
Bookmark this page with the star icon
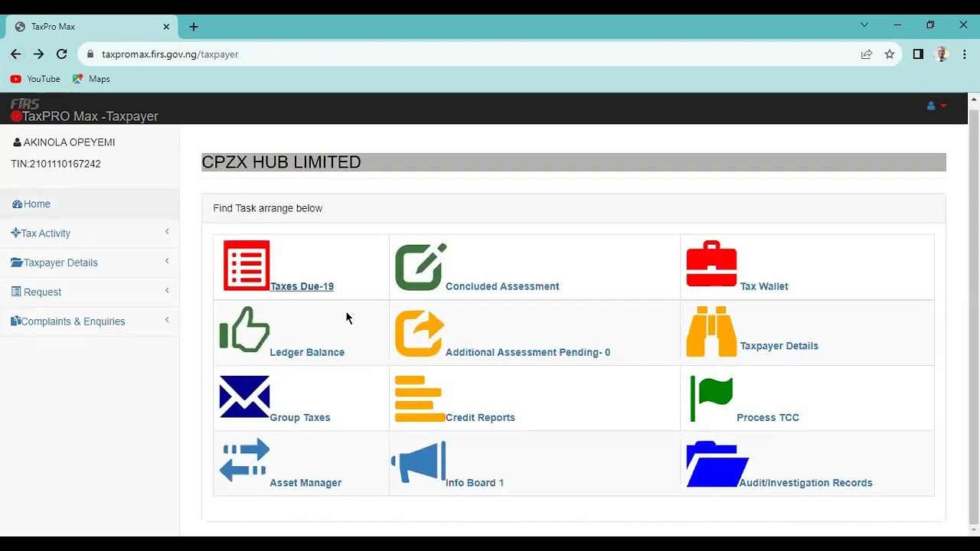coord(890,54)
